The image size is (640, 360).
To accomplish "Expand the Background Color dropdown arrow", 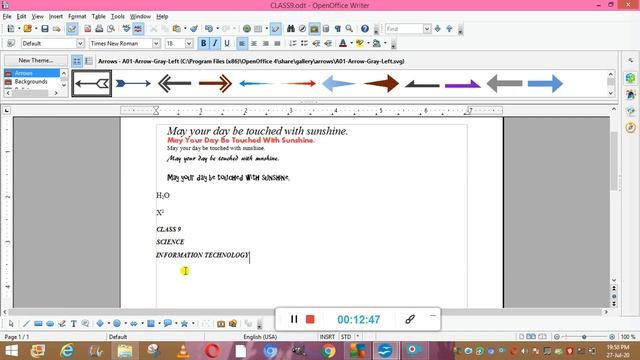I will [x=385, y=43].
